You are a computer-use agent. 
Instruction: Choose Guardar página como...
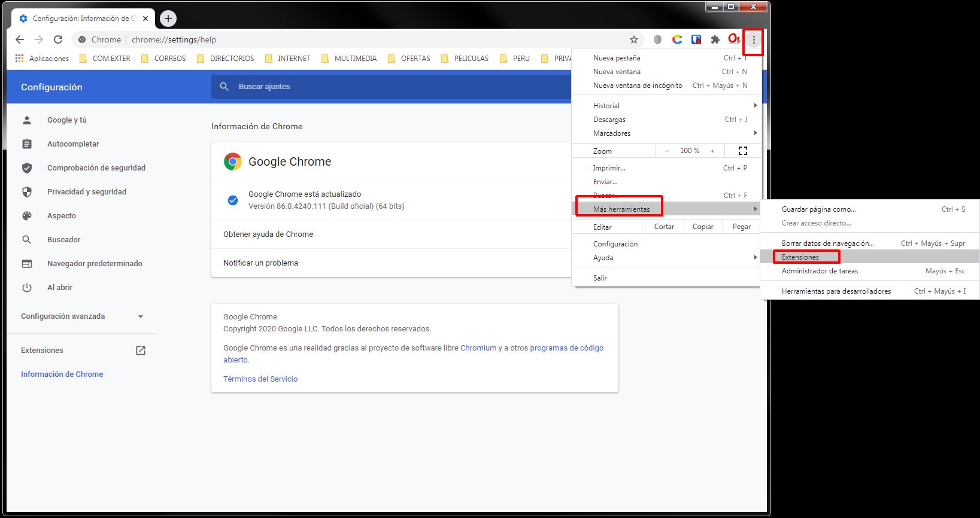[870, 209]
